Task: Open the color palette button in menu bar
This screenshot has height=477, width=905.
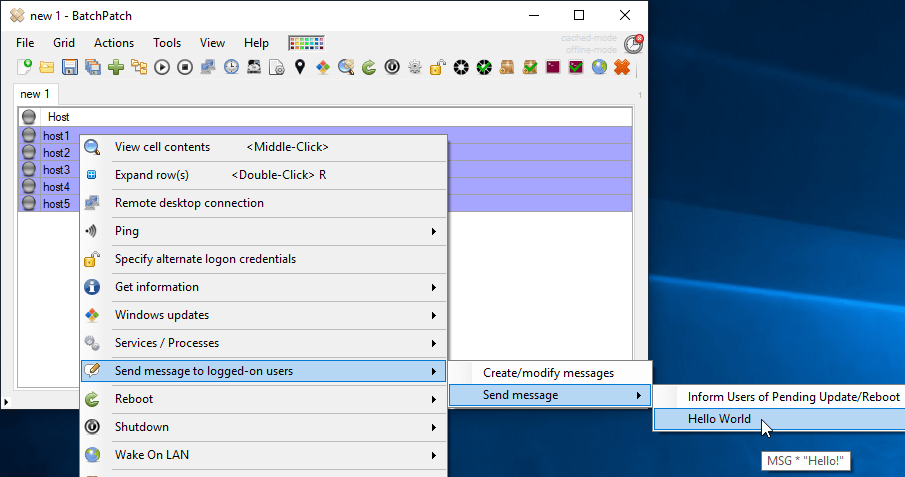Action: tap(306, 43)
